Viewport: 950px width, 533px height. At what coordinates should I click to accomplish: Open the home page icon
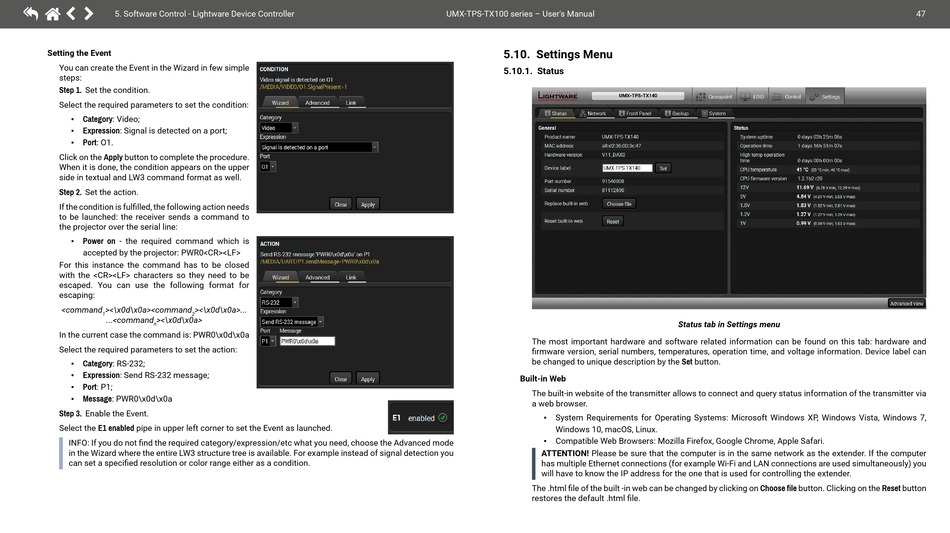coord(53,13)
